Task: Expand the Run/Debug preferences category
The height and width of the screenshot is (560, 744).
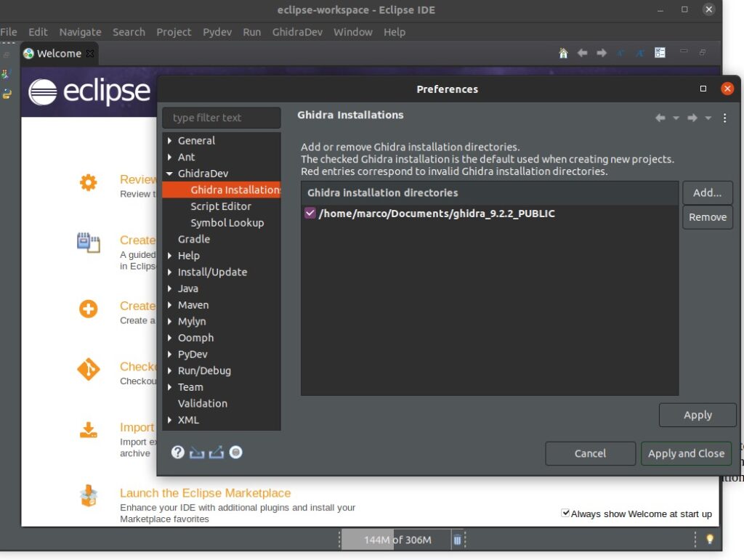Action: (x=170, y=370)
